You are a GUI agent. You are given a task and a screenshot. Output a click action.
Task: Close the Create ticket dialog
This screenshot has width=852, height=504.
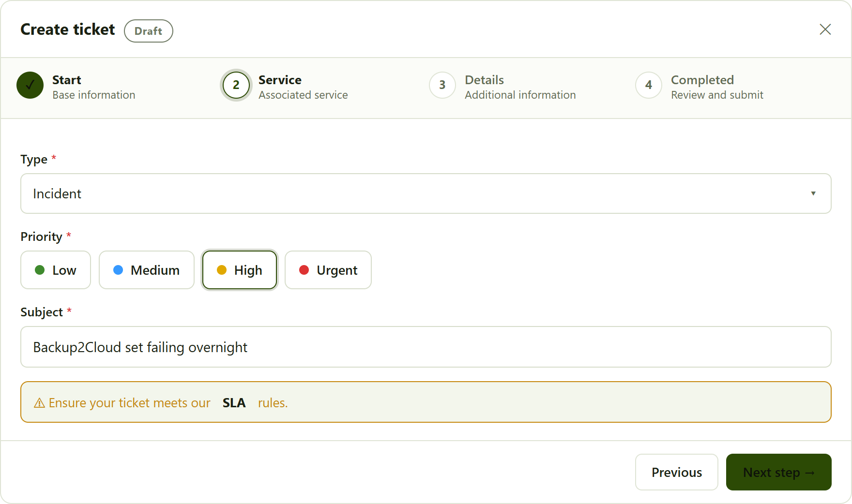[825, 30]
